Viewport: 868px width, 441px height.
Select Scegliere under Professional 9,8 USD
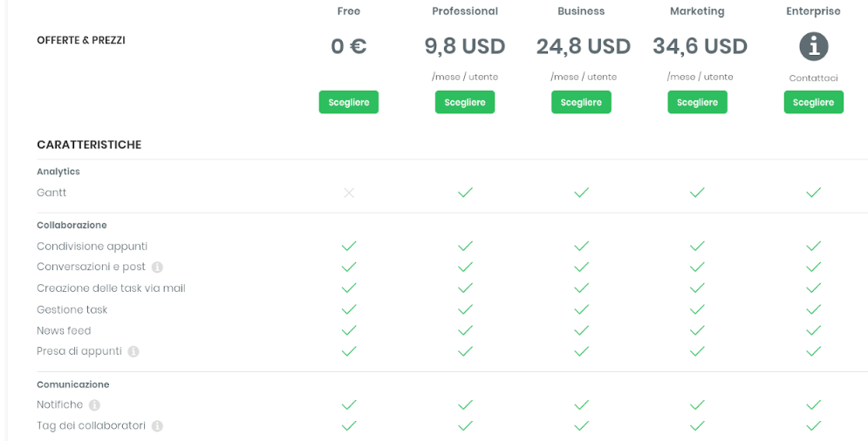pyautogui.click(x=465, y=102)
